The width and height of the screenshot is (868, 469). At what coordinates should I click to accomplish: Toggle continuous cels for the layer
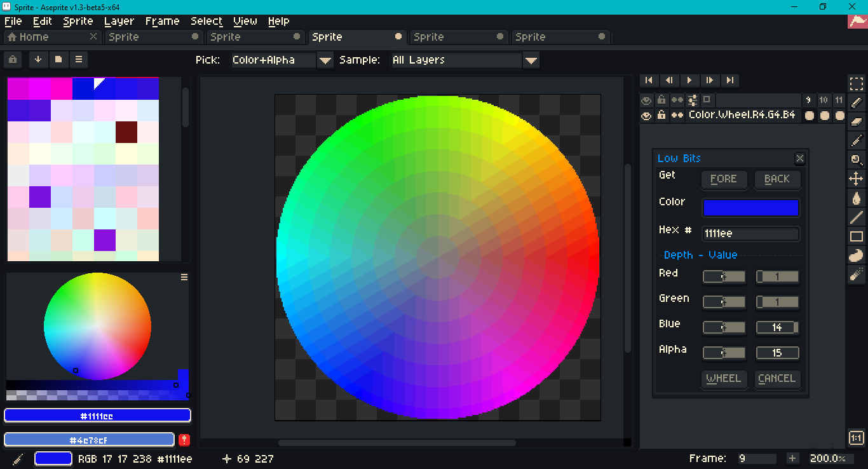pos(677,115)
